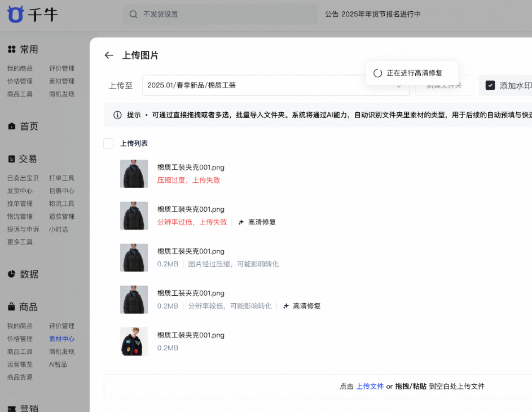Screen dimensions: 532x412
Task: Open the 交易 section icon
Action: 12,159
